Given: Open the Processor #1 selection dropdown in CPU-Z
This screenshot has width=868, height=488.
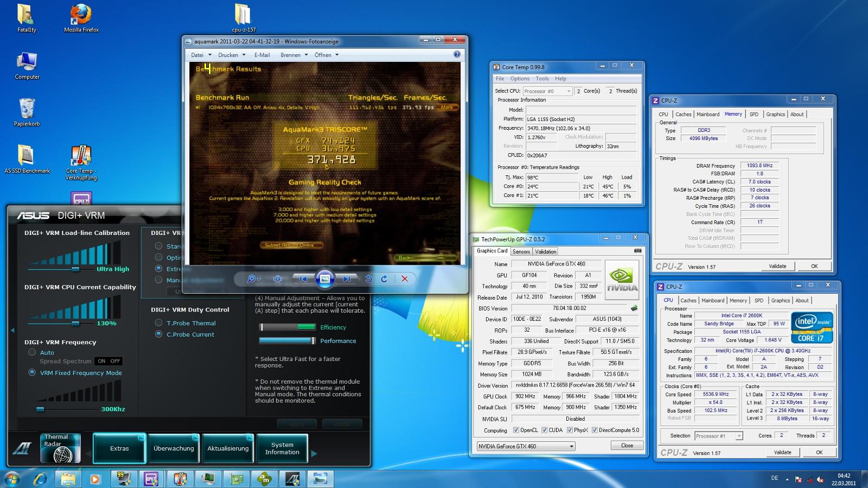Looking at the screenshot, I should pos(719,436).
